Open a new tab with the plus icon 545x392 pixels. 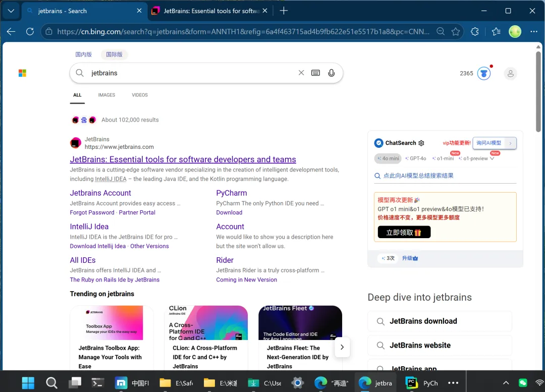click(x=284, y=11)
